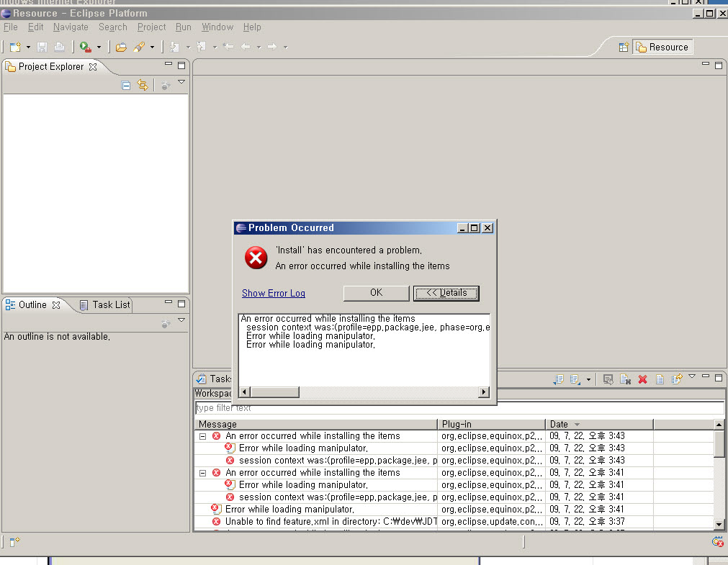728x565 pixels.
Task: Open the External Tools dropdown arrow
Action: tap(99, 48)
